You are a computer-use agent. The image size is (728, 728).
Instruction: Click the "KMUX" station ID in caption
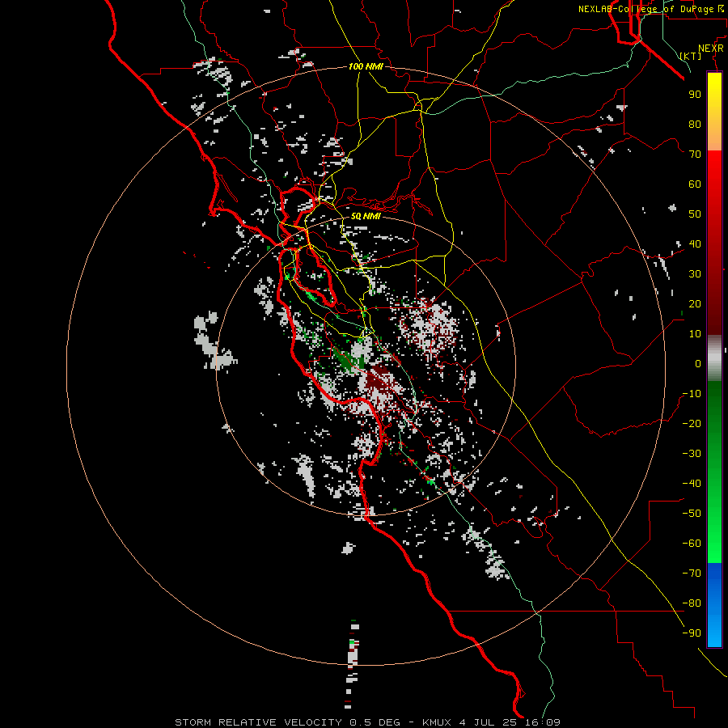pos(437,722)
